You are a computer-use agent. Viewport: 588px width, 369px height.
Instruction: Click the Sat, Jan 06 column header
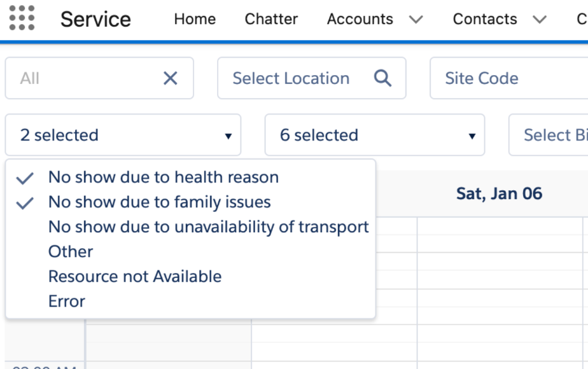(499, 193)
